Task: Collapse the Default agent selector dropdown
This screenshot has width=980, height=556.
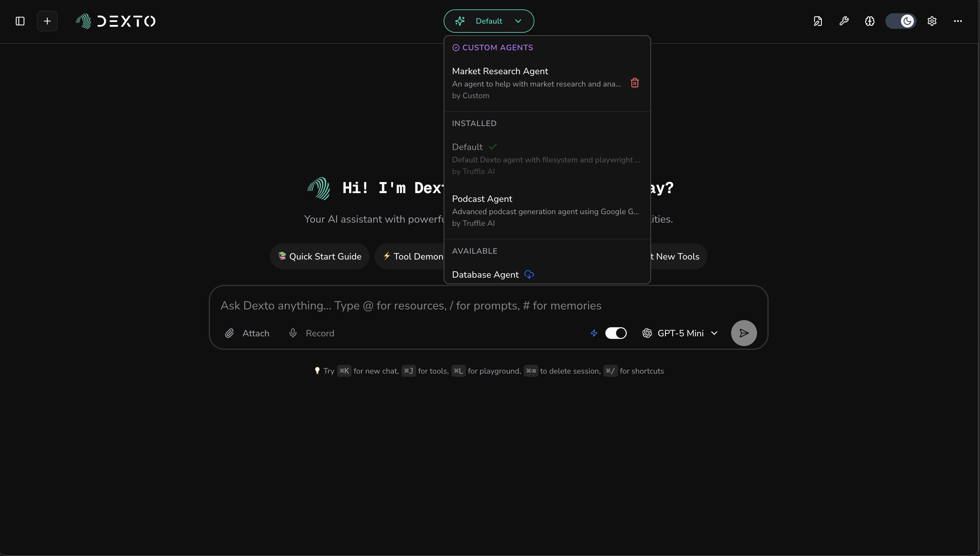Action: [x=488, y=21]
